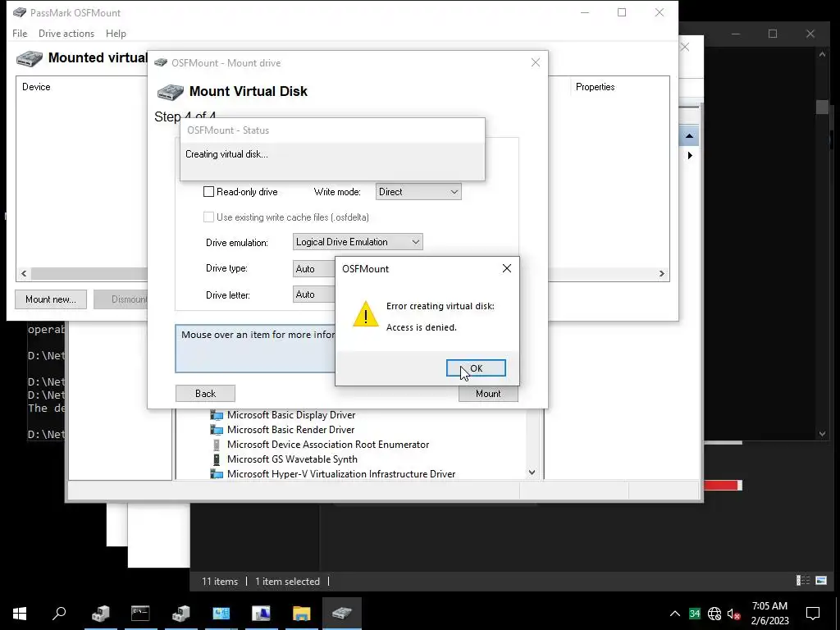This screenshot has height=630, width=840.
Task: Select Microsoft Device Association Root Enumerator
Action: pos(328,445)
